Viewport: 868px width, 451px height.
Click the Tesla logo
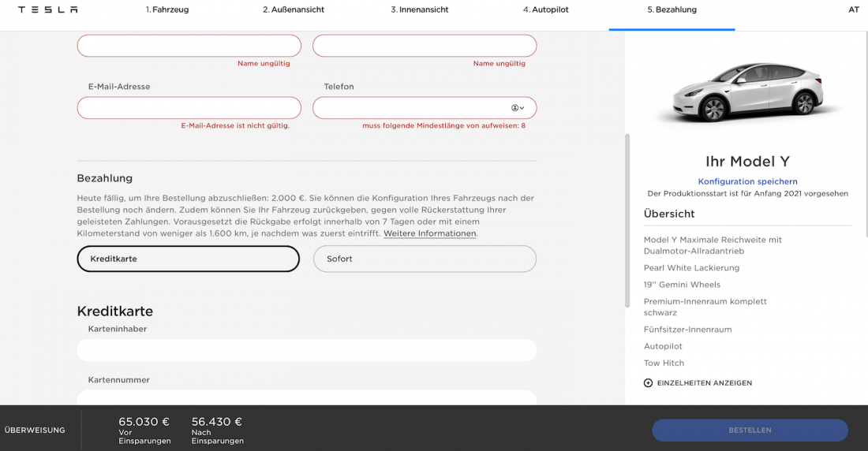pos(47,9)
